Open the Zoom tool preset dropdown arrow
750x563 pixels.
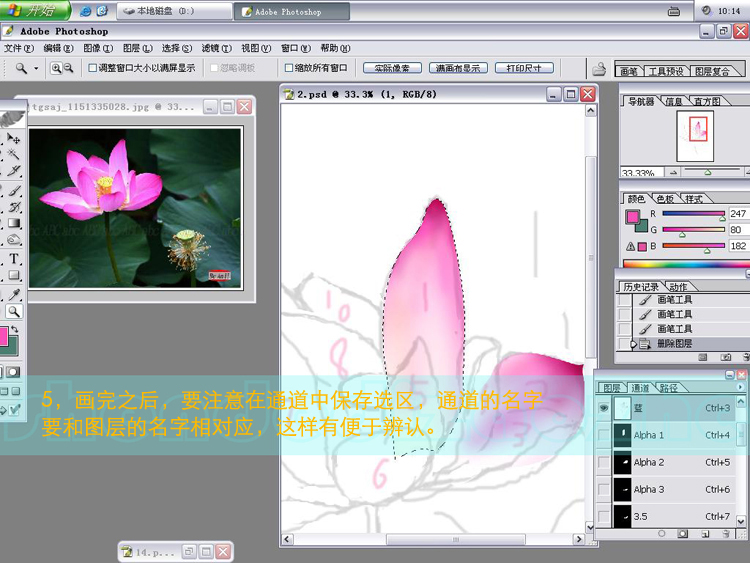pos(36,69)
